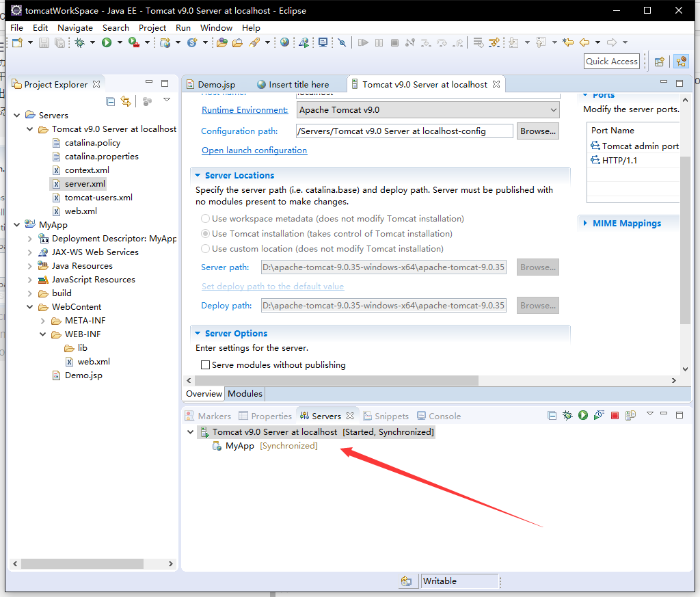Open the Run button dropdown arrow

120,42
